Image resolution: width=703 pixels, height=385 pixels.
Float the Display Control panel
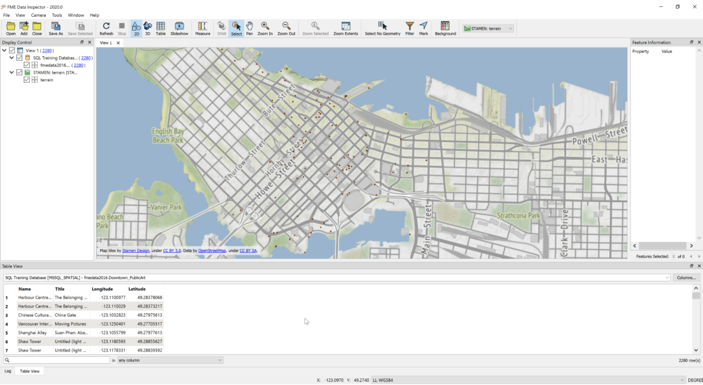tap(82, 42)
